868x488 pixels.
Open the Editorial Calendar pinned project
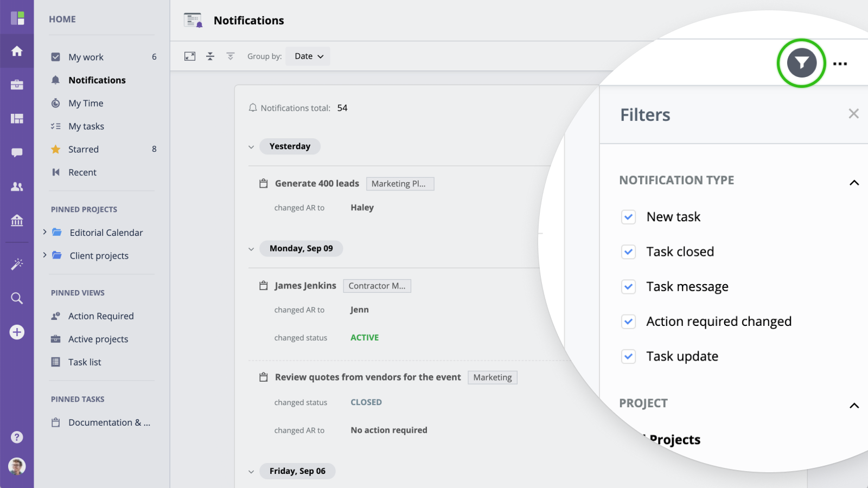click(106, 233)
